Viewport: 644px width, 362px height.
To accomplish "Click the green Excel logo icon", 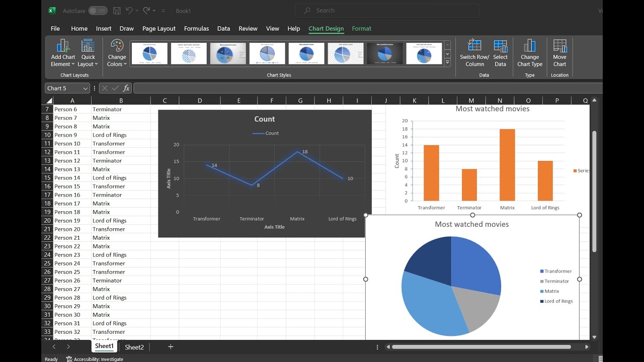I will tap(52, 10).
